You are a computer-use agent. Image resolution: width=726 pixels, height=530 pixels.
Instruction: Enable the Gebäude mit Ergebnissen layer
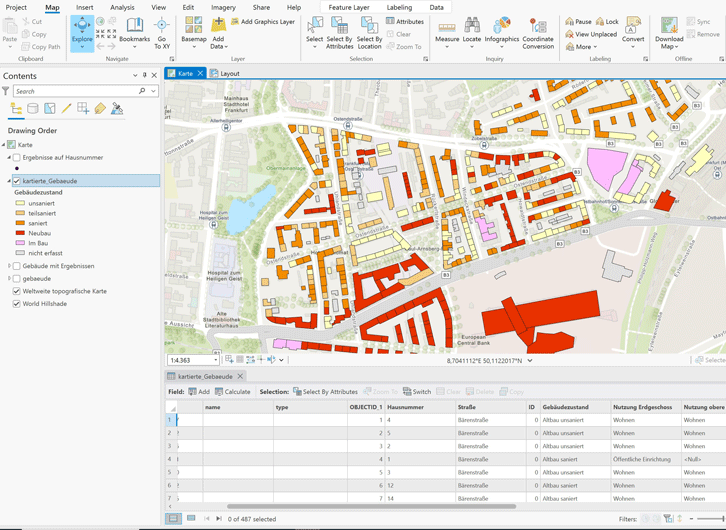[x=17, y=266]
